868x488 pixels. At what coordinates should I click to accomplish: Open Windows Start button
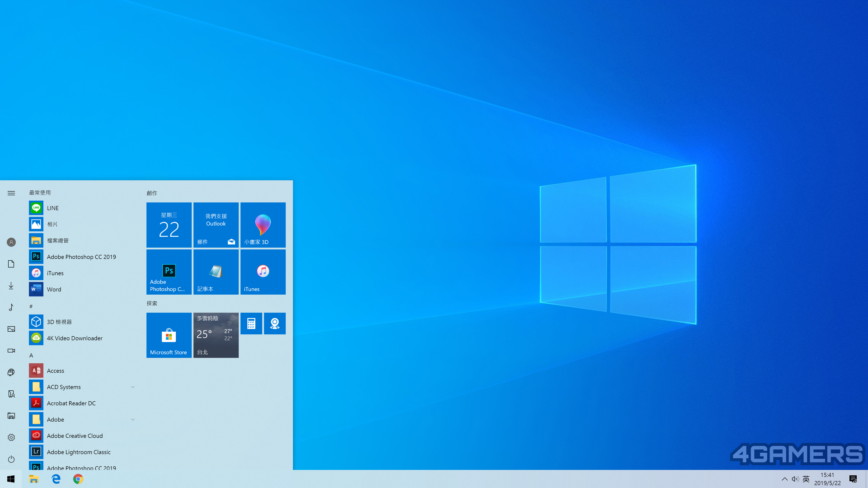(x=11, y=479)
